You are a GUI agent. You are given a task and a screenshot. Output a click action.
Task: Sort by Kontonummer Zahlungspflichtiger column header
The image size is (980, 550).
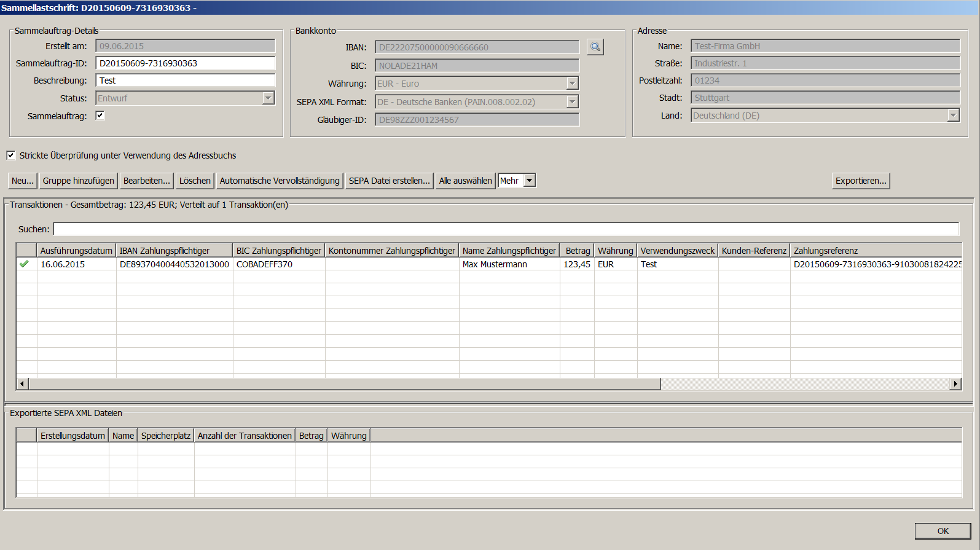pyautogui.click(x=392, y=251)
